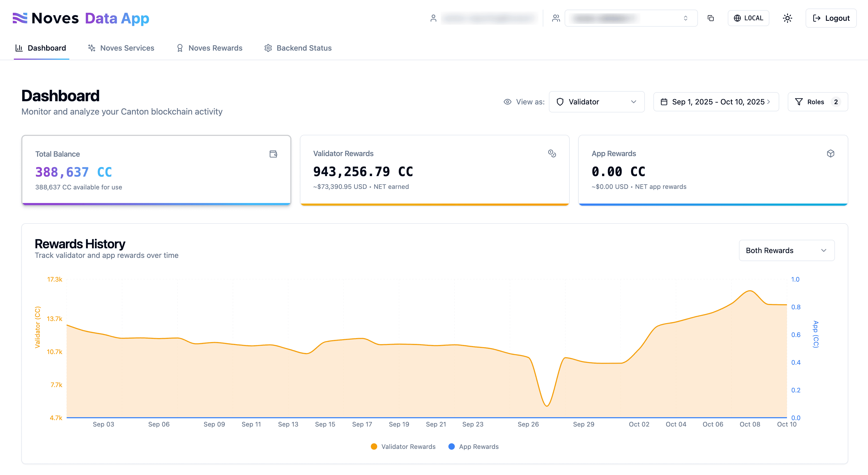Open the Backend Status tab

pyautogui.click(x=298, y=48)
